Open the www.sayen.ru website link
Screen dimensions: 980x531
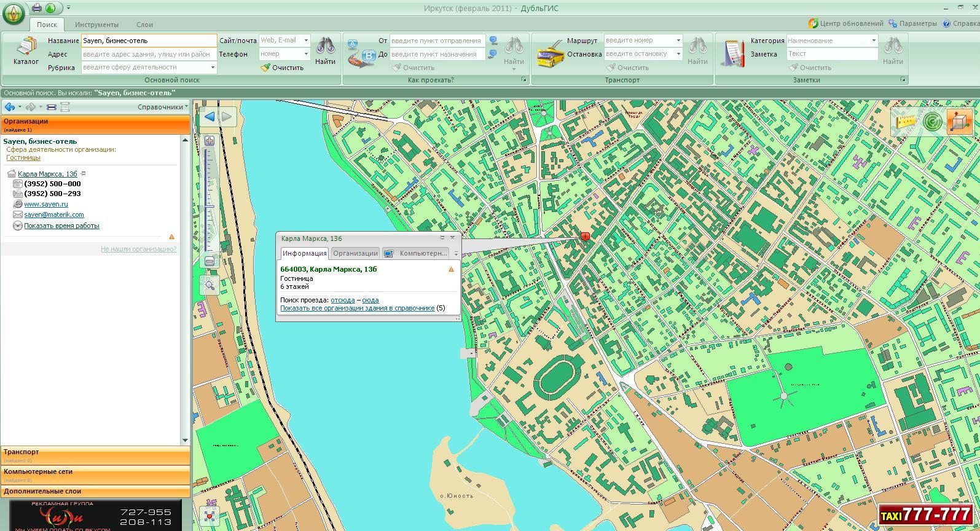(x=46, y=204)
